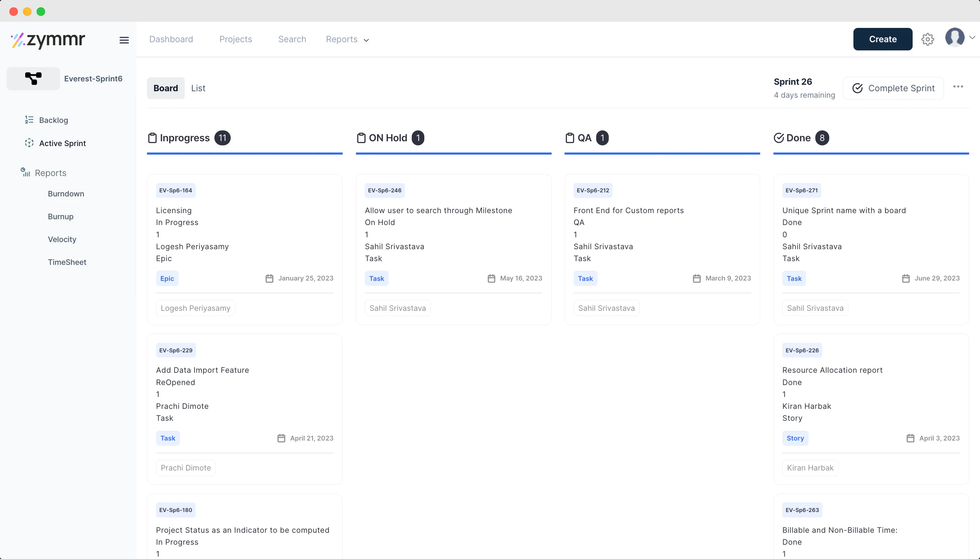This screenshot has height=559, width=980.
Task: Click the Kiran Harbak assignee chip
Action: (x=810, y=468)
